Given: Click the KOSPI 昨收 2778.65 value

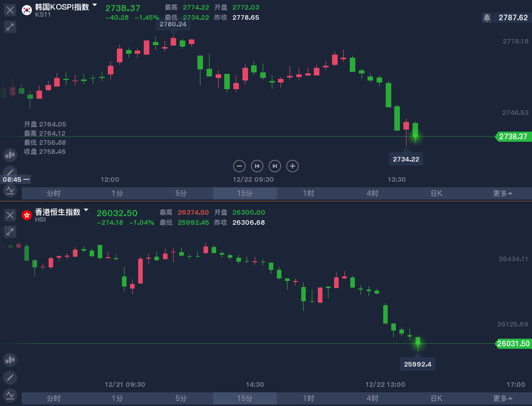Looking at the screenshot, I should coord(245,17).
